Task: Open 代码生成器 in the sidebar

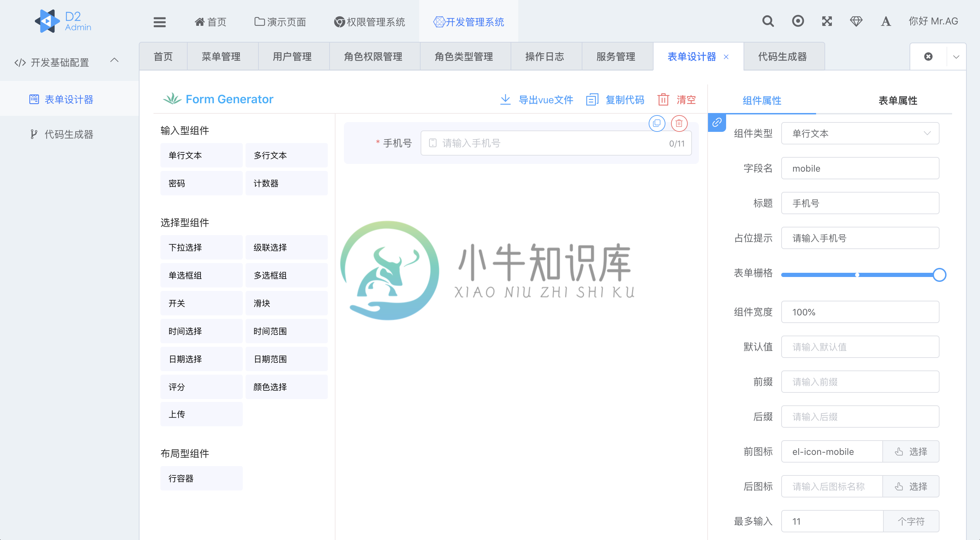Action: [69, 134]
